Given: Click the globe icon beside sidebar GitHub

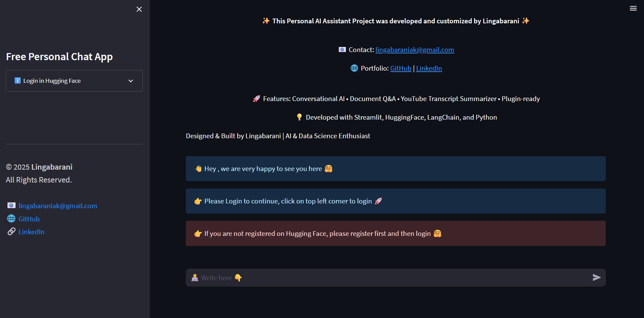Looking at the screenshot, I should point(11,219).
